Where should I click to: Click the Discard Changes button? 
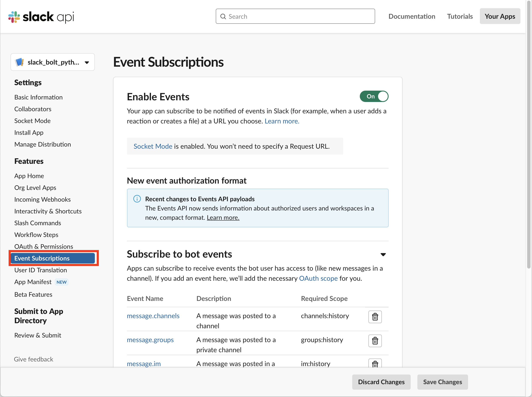click(381, 382)
